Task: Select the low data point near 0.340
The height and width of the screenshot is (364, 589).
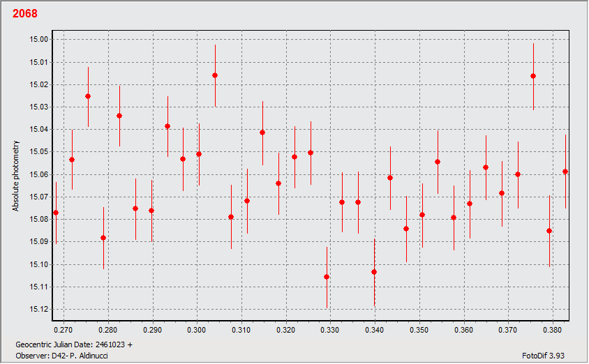Action: (x=374, y=272)
